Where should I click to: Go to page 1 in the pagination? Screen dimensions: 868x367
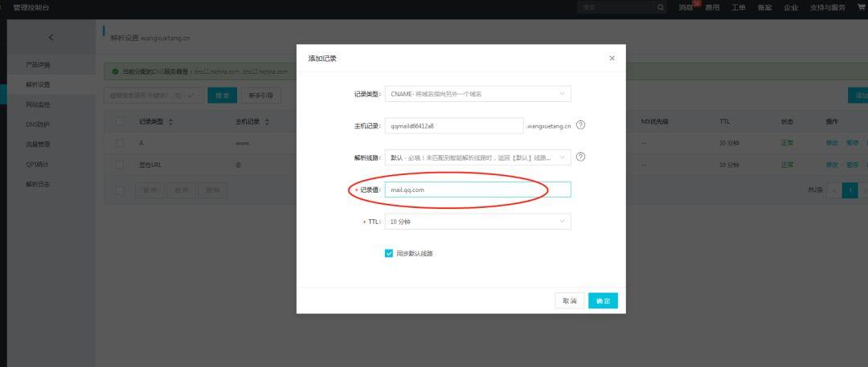(x=850, y=190)
